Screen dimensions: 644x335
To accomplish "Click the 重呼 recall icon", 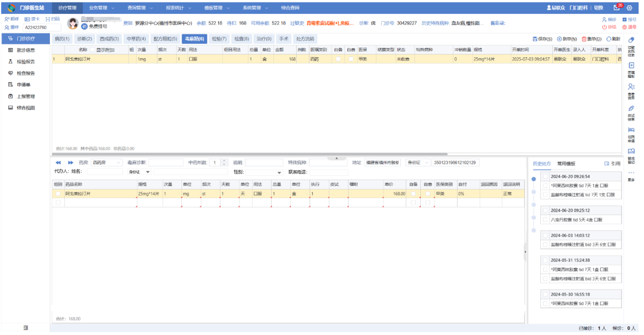I will (x=7, y=27).
